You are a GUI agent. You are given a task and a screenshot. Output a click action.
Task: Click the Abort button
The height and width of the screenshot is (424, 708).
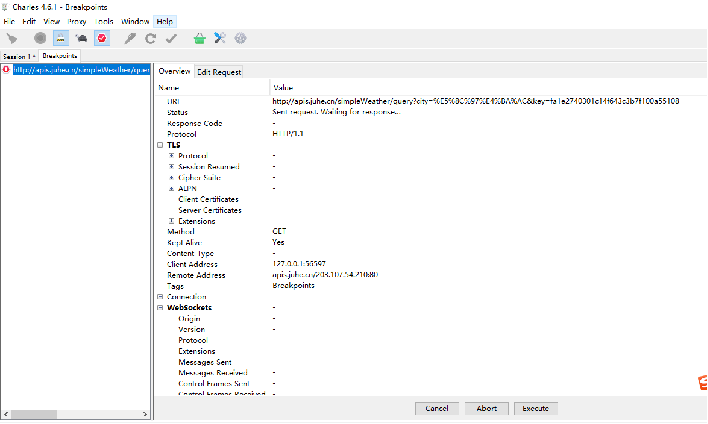pos(486,408)
